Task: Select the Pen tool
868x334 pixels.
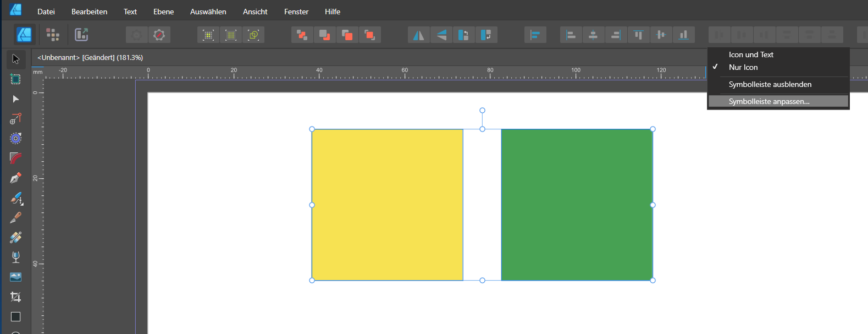Action: click(x=16, y=178)
